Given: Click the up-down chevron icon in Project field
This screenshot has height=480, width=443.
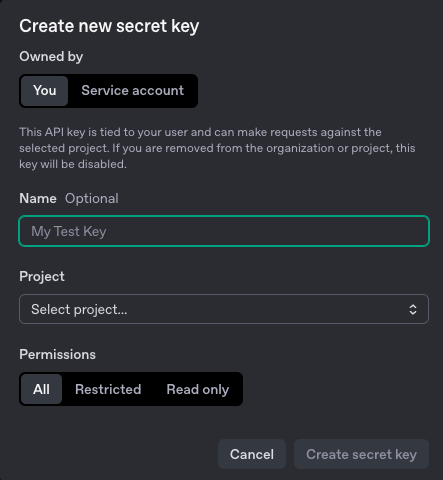Looking at the screenshot, I should click(413, 309).
